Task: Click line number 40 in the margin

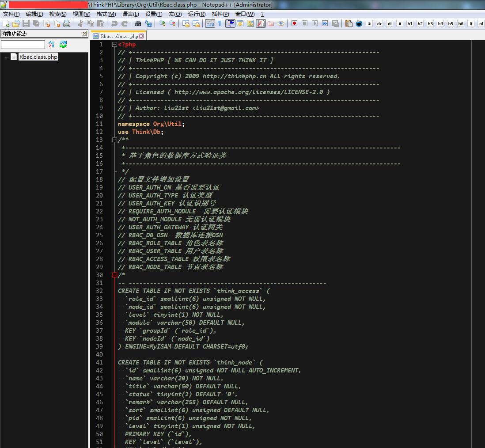Action: [x=99, y=355]
